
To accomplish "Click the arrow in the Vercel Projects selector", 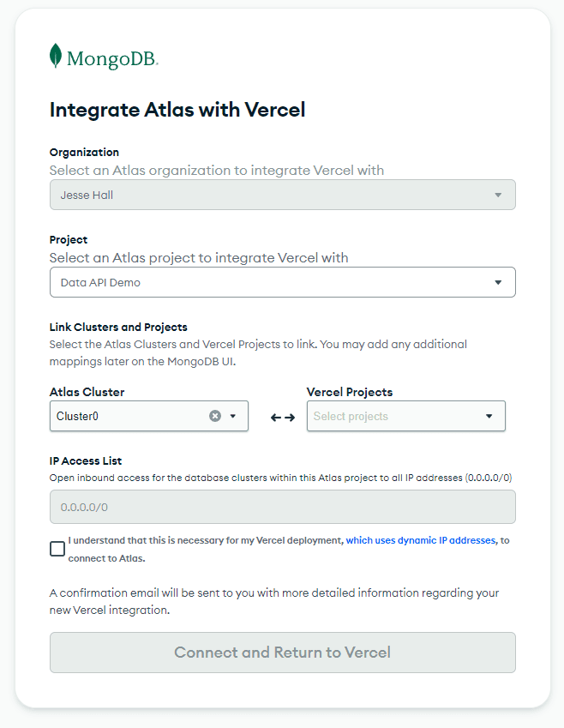I will tap(489, 417).
